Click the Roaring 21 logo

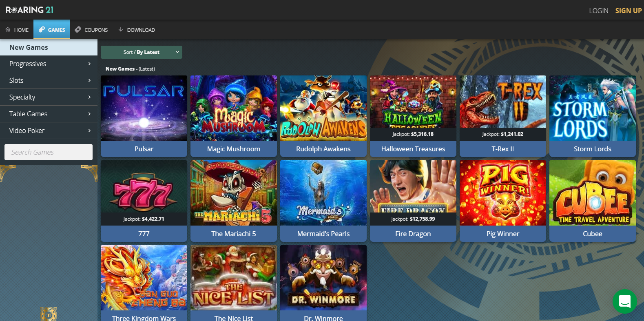tap(29, 10)
